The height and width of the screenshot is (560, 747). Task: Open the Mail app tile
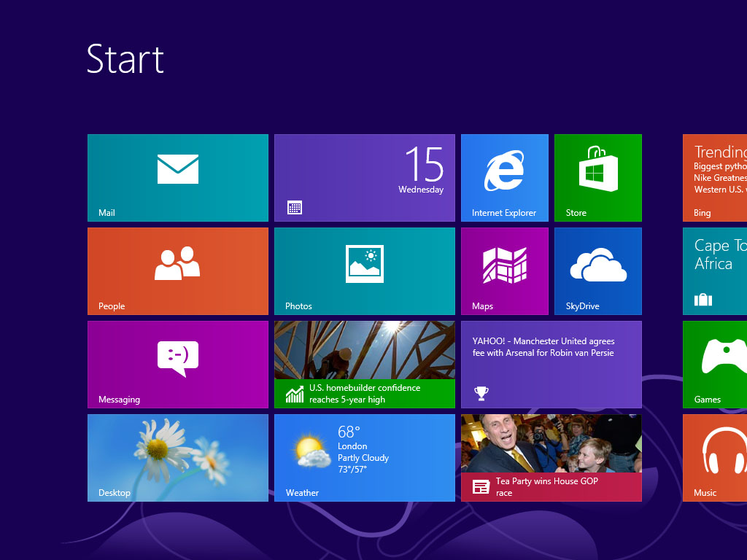pos(177,177)
